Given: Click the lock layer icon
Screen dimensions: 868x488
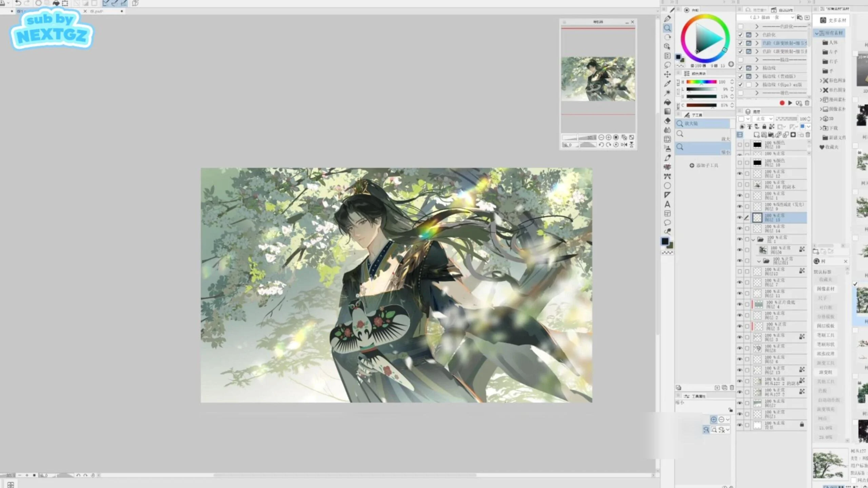Looking at the screenshot, I should (x=764, y=127).
